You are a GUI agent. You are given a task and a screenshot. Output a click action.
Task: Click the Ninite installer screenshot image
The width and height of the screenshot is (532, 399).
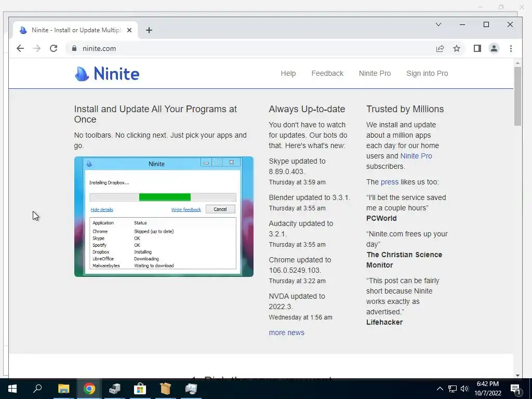pos(164,217)
